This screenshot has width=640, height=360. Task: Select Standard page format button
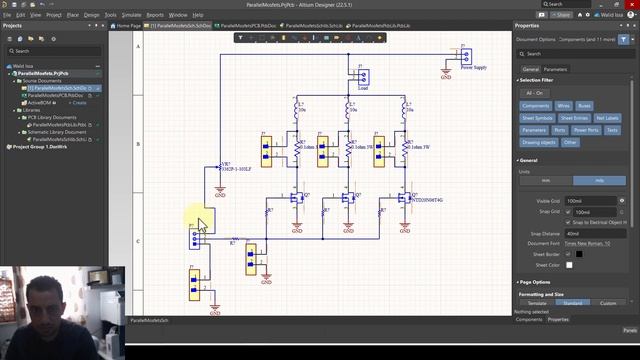tap(573, 303)
